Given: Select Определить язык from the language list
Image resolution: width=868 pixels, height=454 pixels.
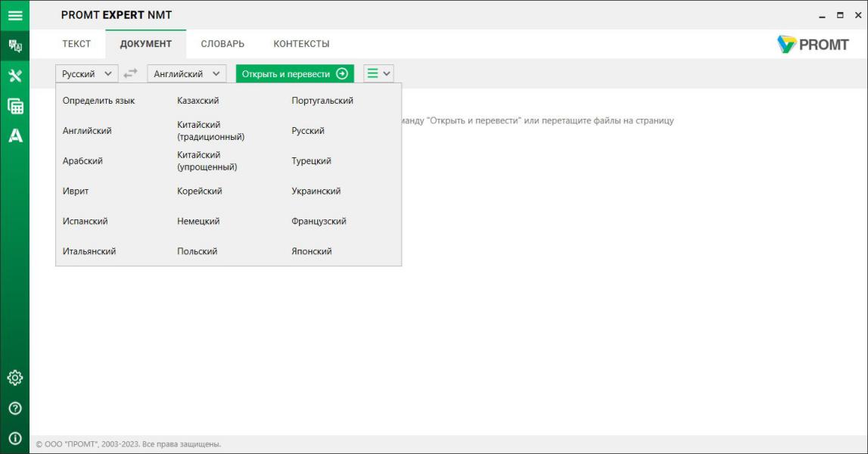Looking at the screenshot, I should click(98, 101).
